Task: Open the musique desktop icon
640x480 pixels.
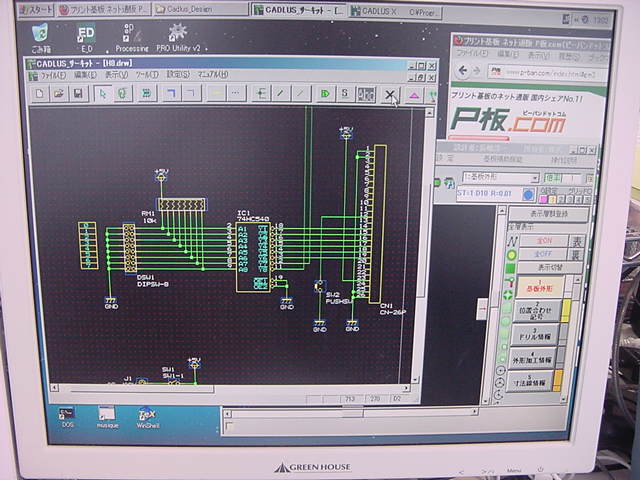Action: coord(107,417)
